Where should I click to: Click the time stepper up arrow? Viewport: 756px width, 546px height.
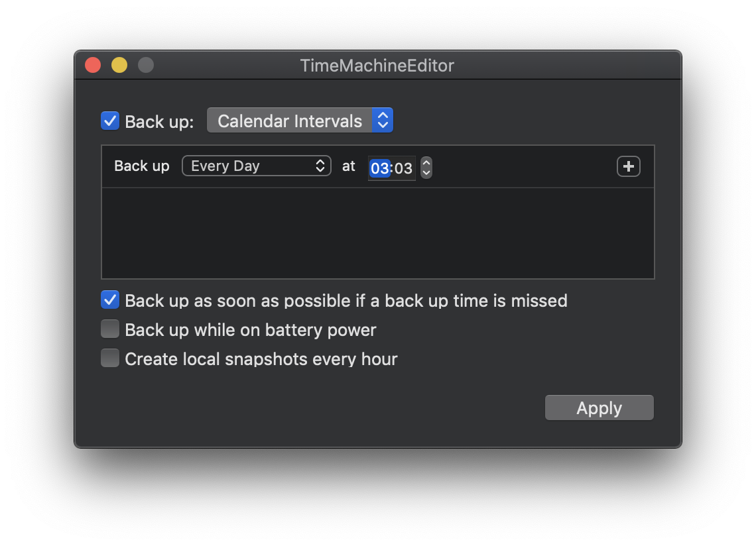(x=425, y=164)
